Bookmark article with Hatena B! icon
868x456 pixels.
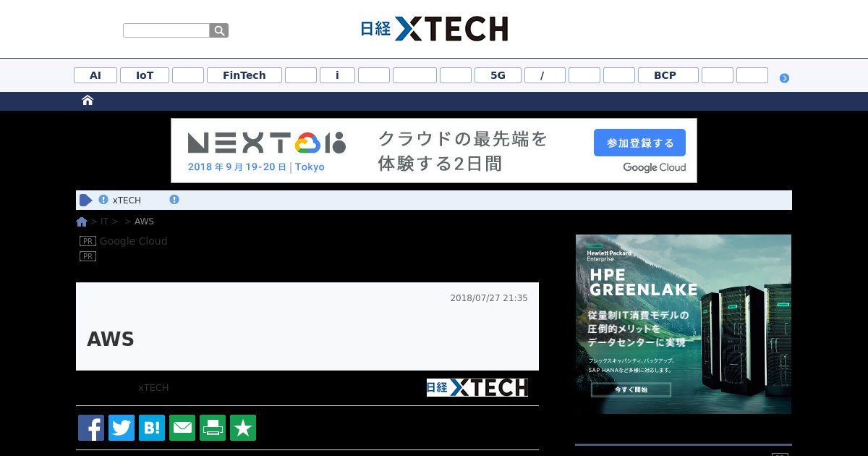152,428
